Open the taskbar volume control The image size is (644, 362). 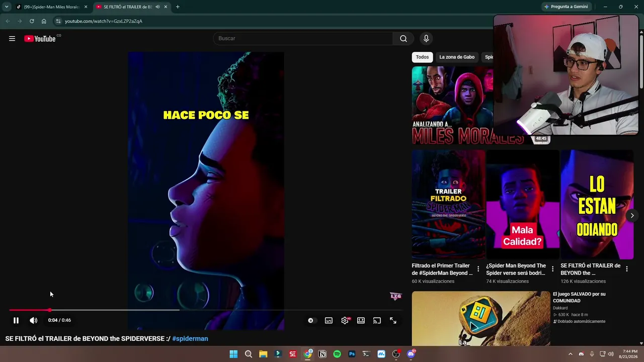611,354
